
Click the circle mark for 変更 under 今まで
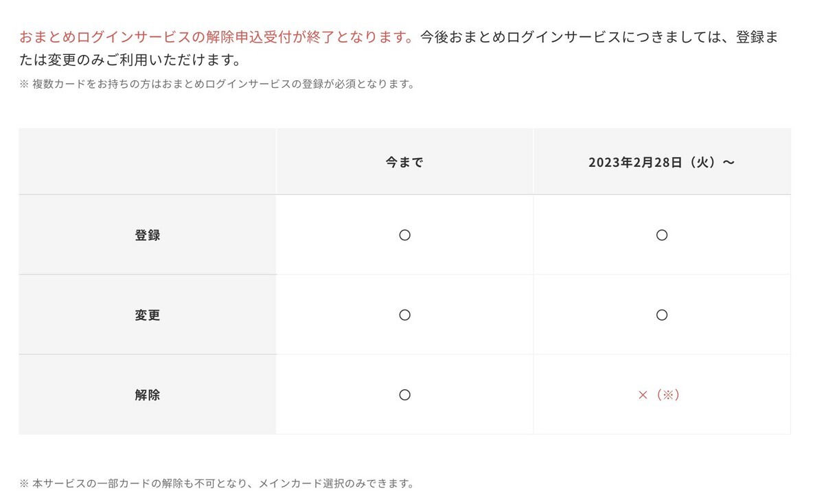point(404,315)
